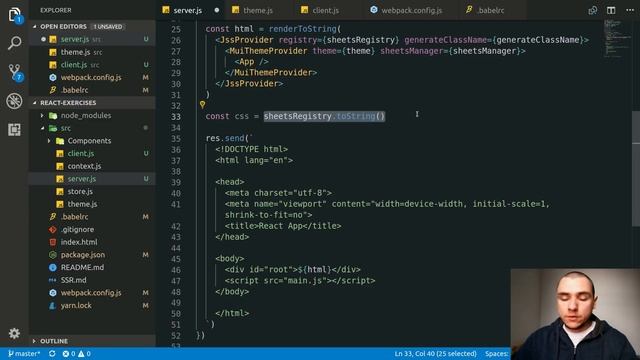
Task: Click renderToString on line 25
Action: [x=303, y=29]
